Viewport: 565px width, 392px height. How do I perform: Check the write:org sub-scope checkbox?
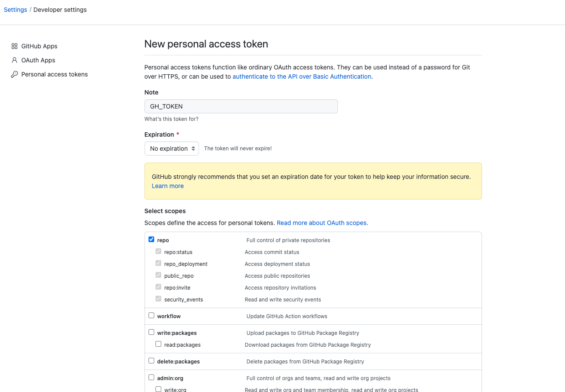(x=159, y=389)
